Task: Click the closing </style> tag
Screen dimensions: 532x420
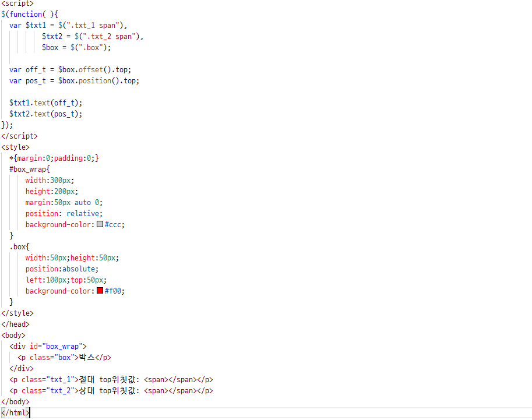Action: [x=17, y=313]
